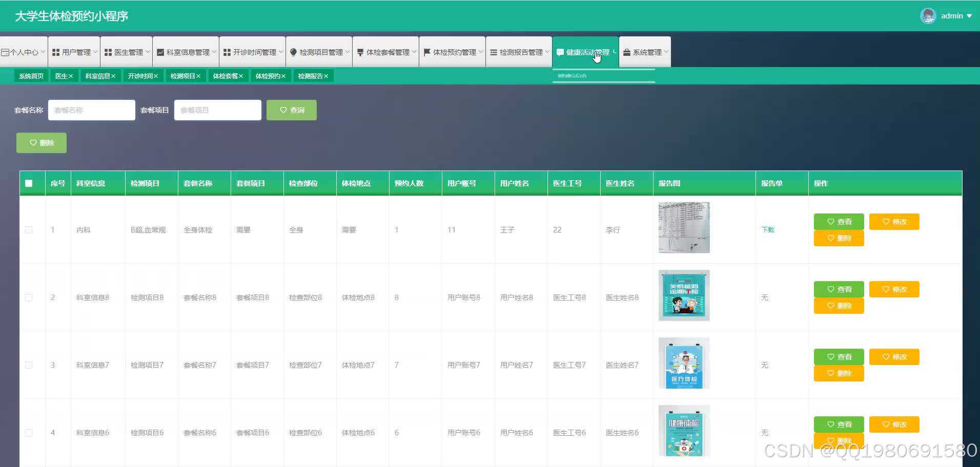980x467 pixels.
Task: Click 修改 button for row 1 王子
Action: pyautogui.click(x=894, y=222)
